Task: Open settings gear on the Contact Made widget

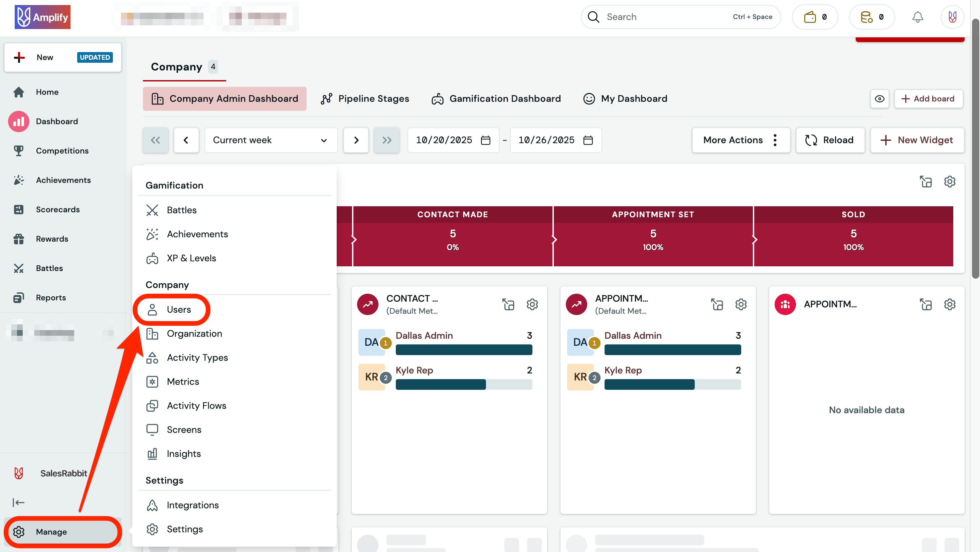Action: tap(532, 304)
